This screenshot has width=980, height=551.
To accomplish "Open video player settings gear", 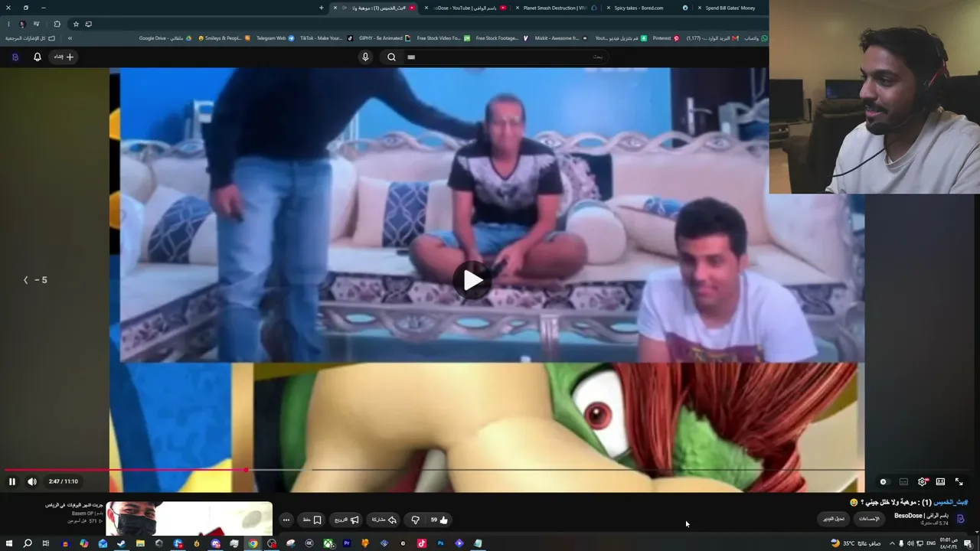I will point(923,482).
